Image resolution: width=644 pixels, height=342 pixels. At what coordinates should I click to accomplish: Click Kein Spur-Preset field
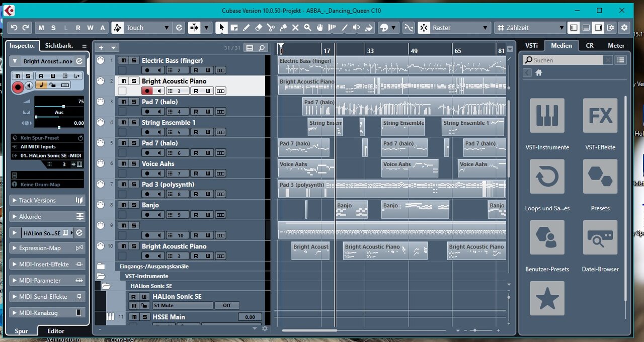coord(47,138)
